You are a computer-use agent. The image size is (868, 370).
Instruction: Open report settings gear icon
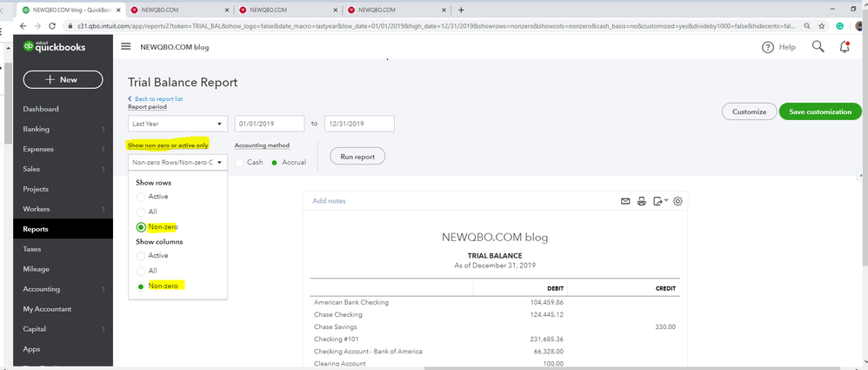click(x=678, y=201)
